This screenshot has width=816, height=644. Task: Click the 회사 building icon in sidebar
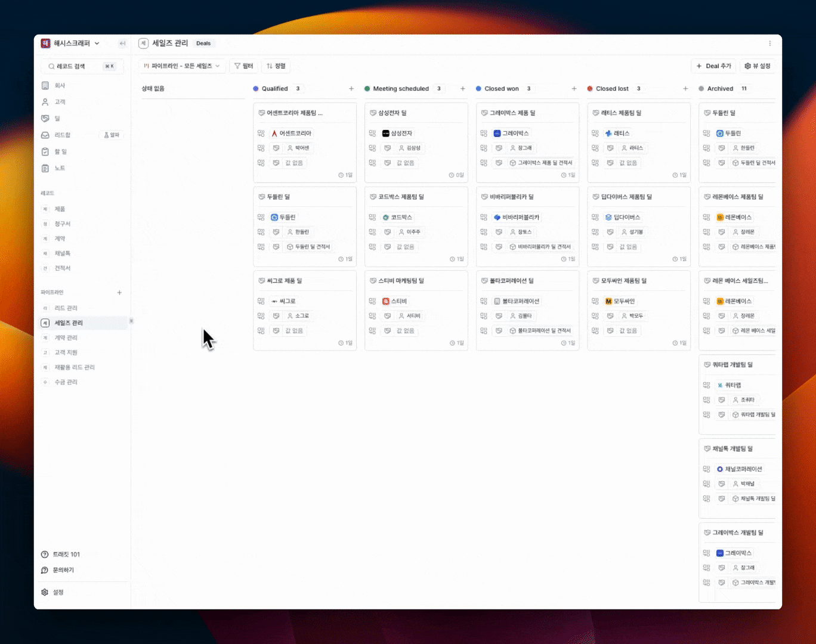[x=45, y=86]
